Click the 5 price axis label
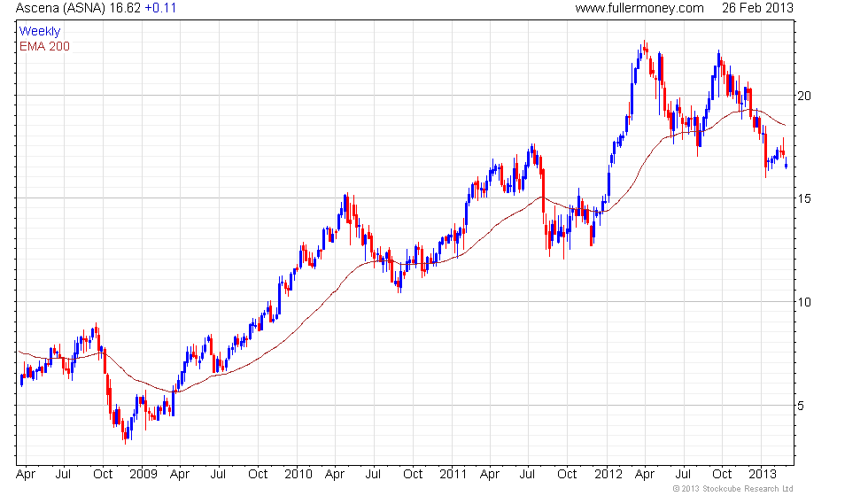This screenshot has width=868, height=496. coord(801,406)
